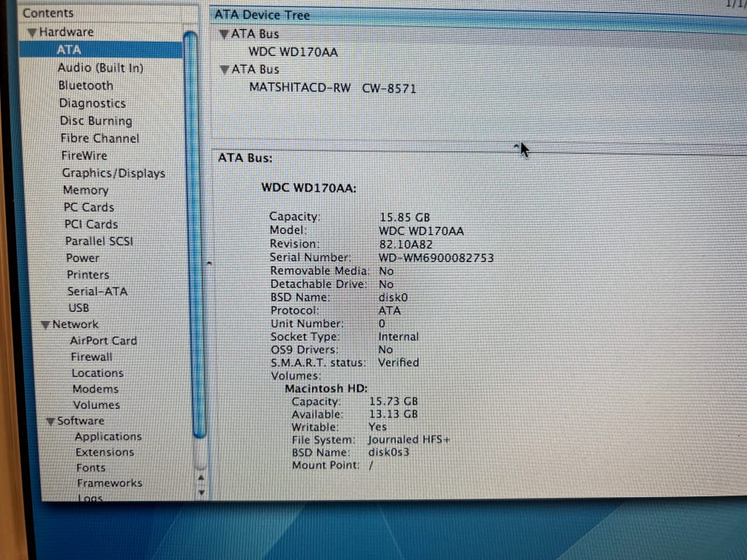Select USB in Hardware list
This screenshot has height=560, width=747.
coord(79,308)
